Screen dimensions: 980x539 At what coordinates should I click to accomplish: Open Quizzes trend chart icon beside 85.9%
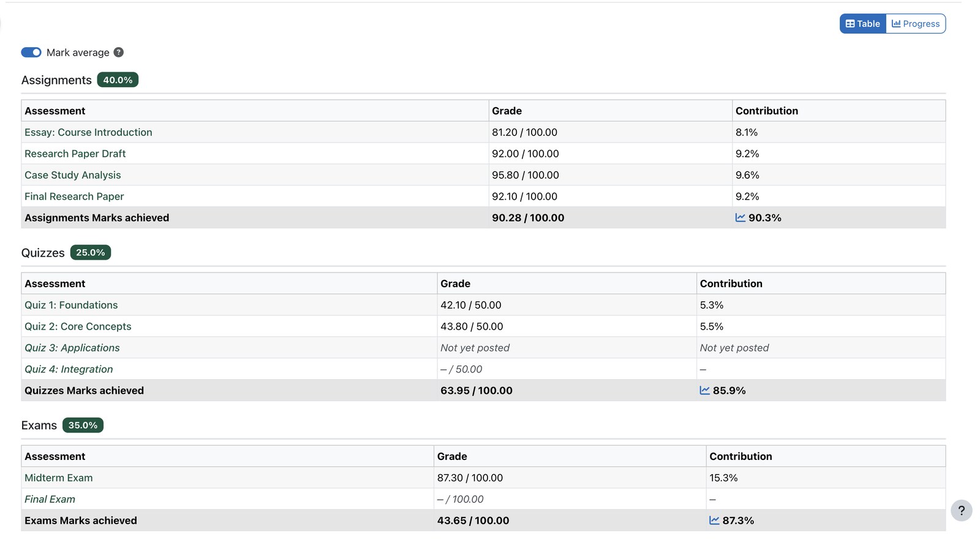click(705, 391)
